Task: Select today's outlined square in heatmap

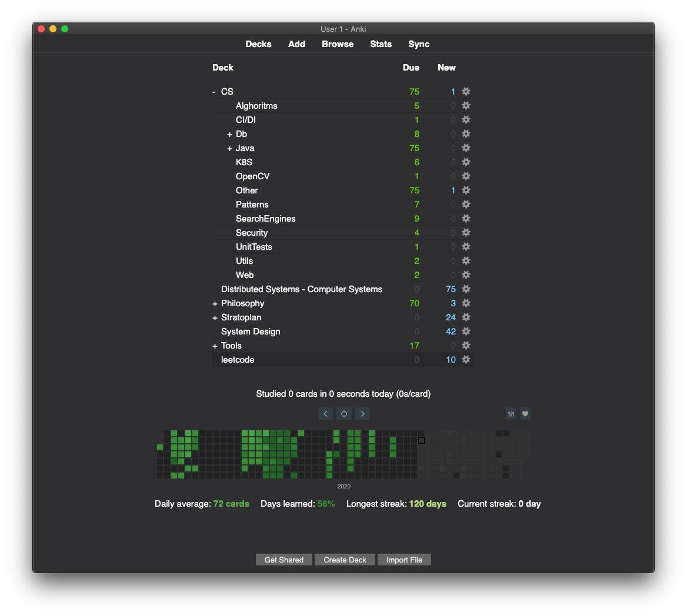Action: coord(421,440)
